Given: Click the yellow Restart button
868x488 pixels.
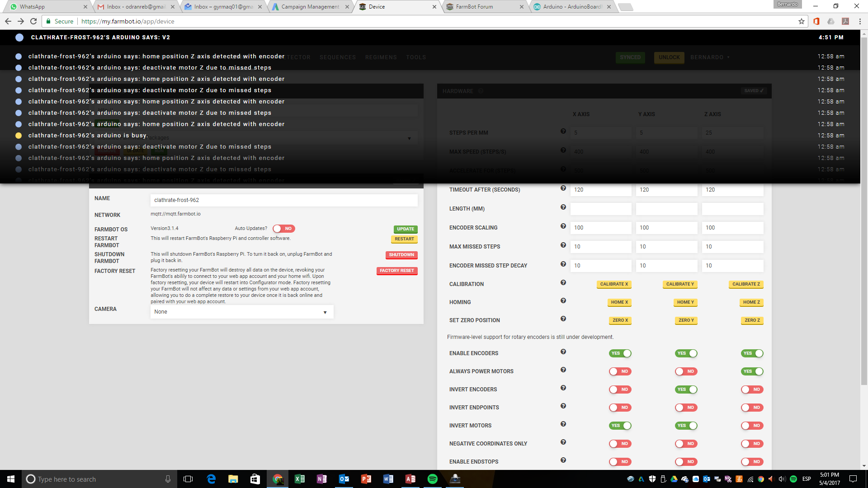Looking at the screenshot, I should point(404,239).
